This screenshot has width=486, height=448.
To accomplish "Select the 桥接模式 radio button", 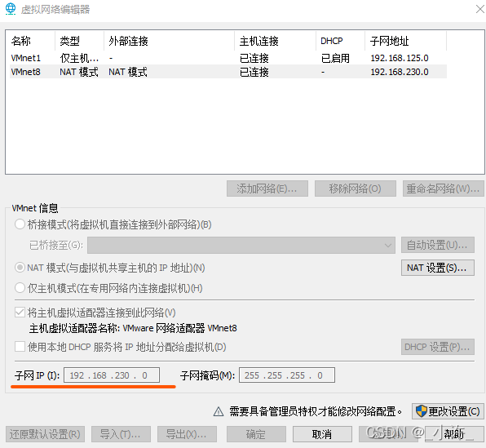I will click(20, 224).
